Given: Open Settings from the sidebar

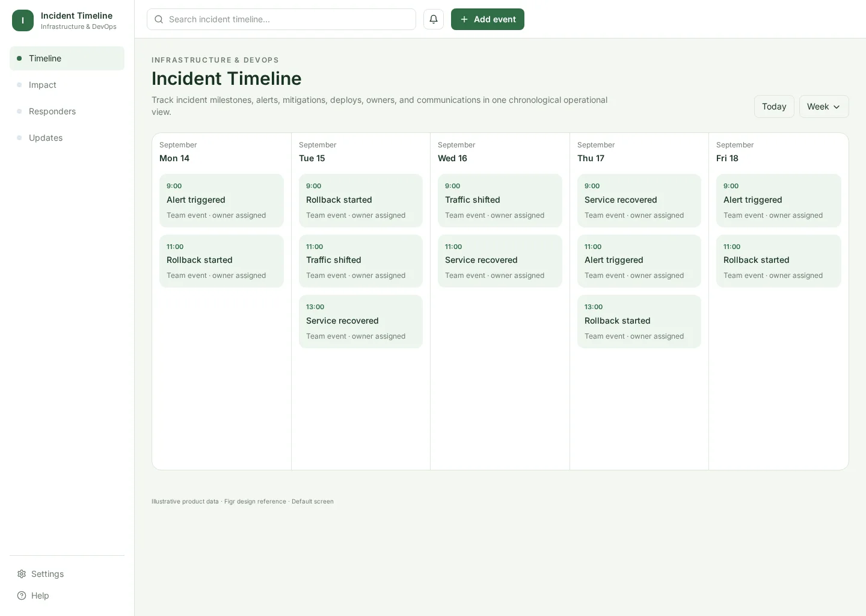Looking at the screenshot, I should coord(67,574).
